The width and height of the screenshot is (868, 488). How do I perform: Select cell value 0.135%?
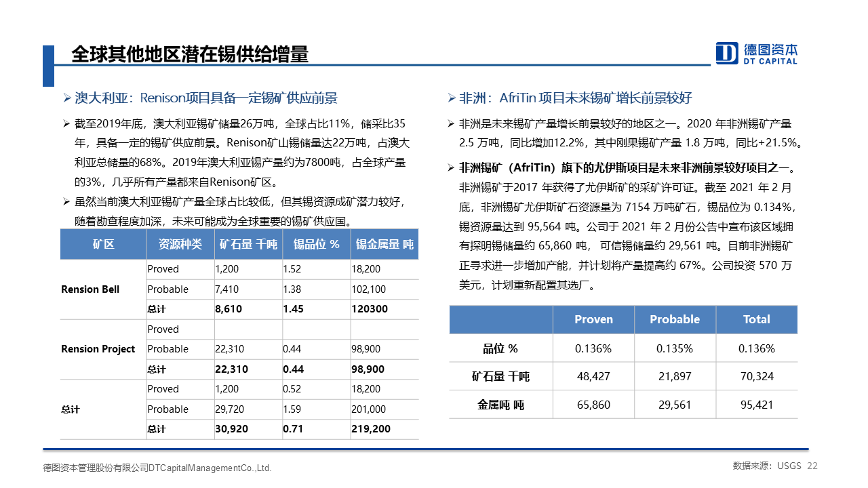click(675, 348)
